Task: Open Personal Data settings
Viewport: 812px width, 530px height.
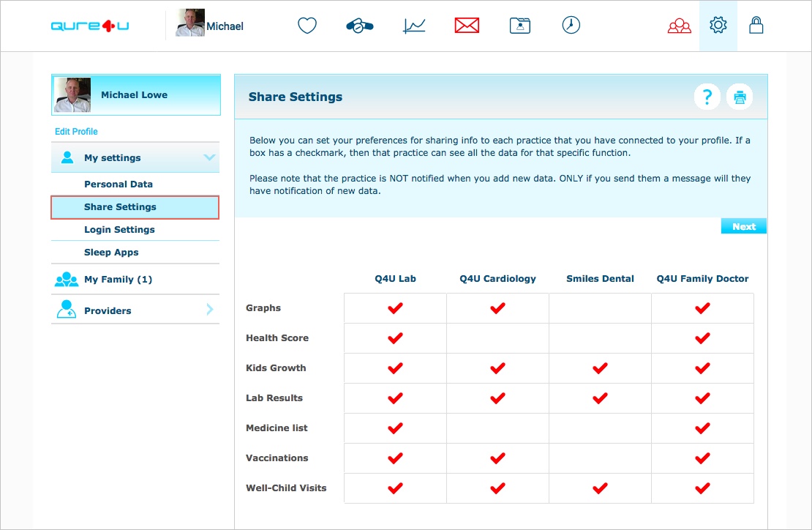Action: point(135,184)
